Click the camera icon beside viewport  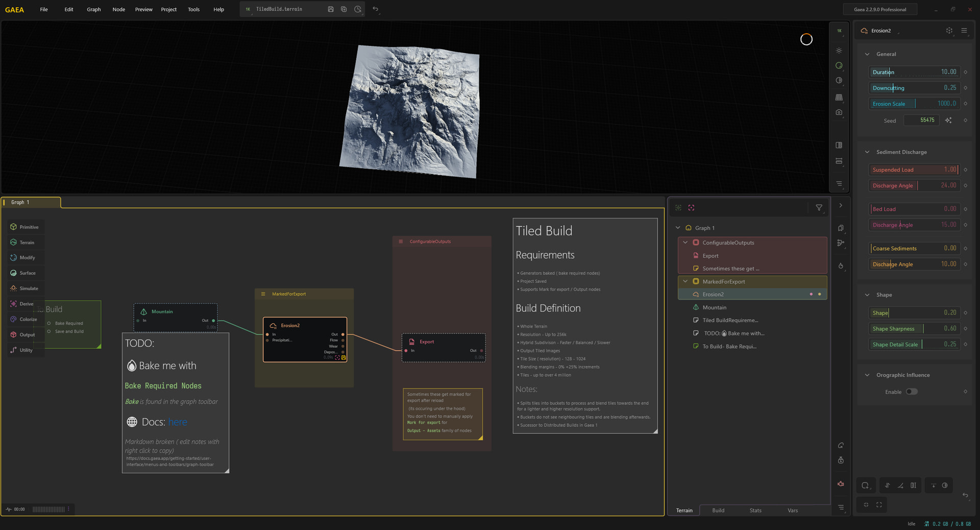(839, 112)
